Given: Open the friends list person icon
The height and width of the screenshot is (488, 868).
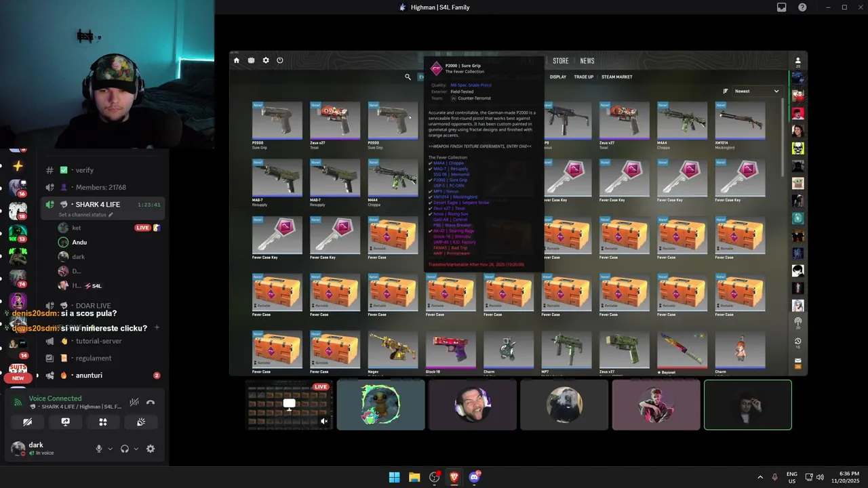Looking at the screenshot, I should [798, 61].
